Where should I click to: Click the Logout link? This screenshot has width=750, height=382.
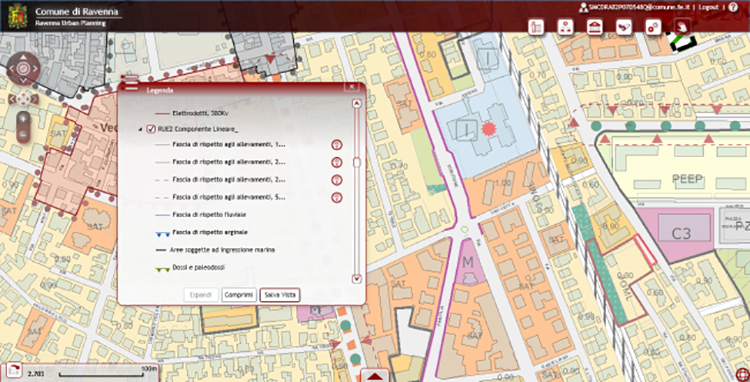tap(708, 8)
